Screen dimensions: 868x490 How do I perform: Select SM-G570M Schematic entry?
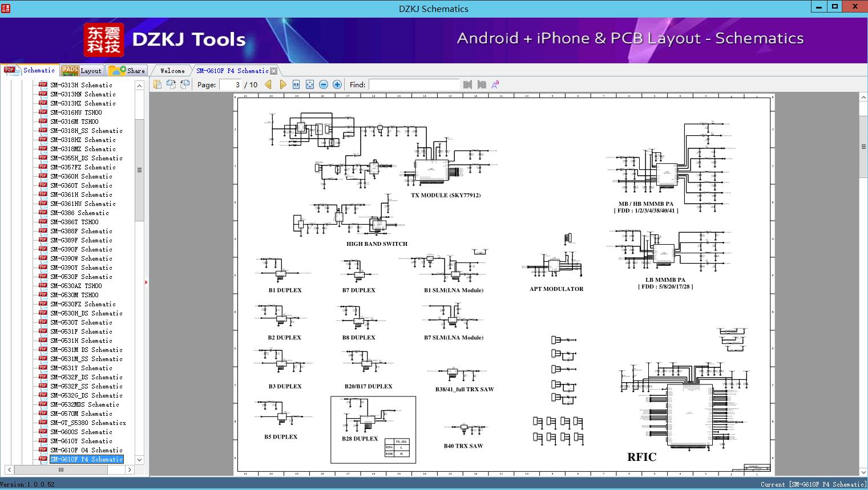[x=81, y=414]
